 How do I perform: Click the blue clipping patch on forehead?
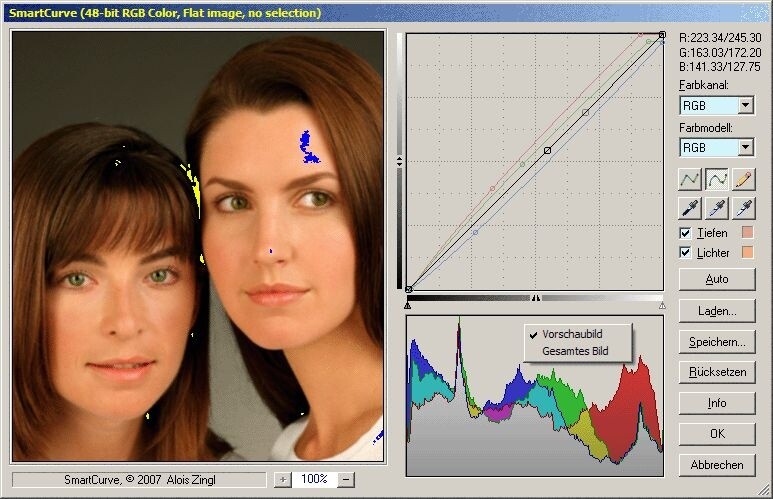click(x=309, y=147)
